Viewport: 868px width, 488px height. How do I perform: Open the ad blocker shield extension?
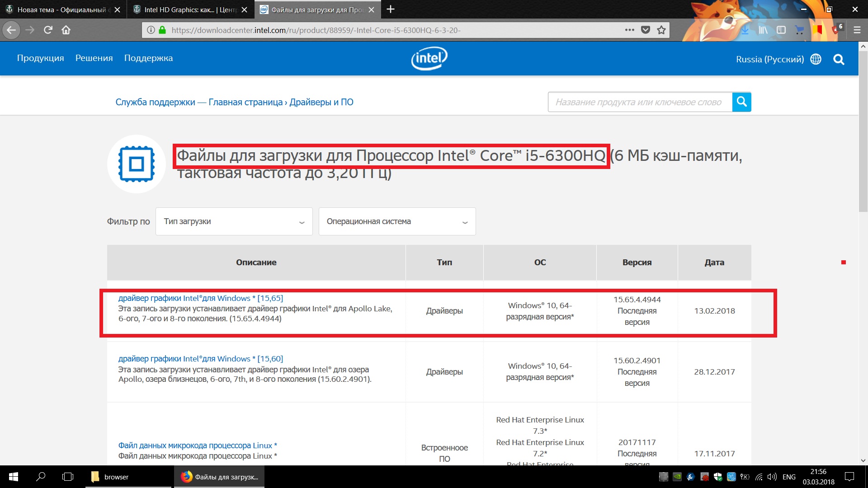[x=836, y=29]
